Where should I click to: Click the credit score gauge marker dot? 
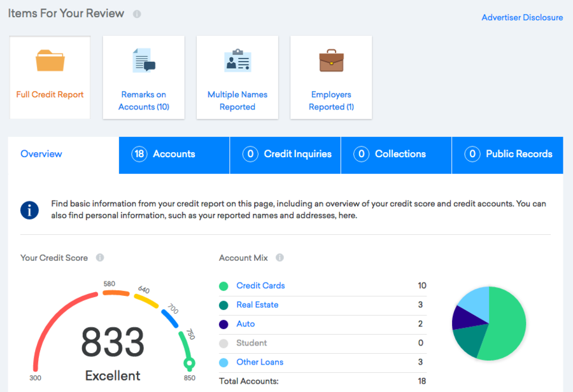pos(188,364)
